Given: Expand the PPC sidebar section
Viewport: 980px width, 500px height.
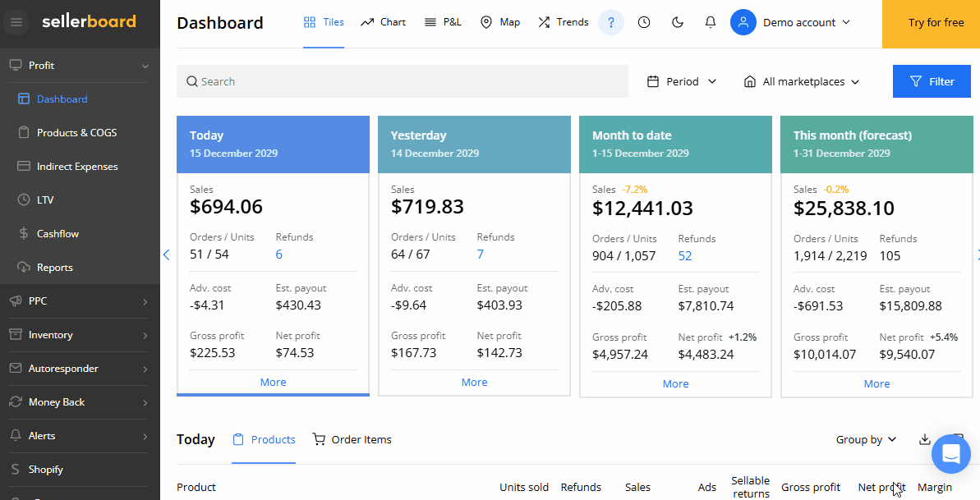Looking at the screenshot, I should coord(78,301).
